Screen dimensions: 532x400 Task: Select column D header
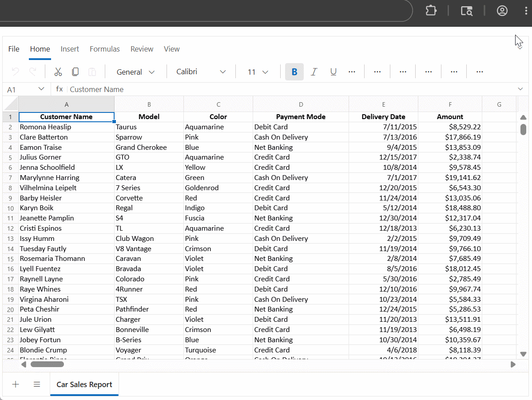[x=301, y=104]
